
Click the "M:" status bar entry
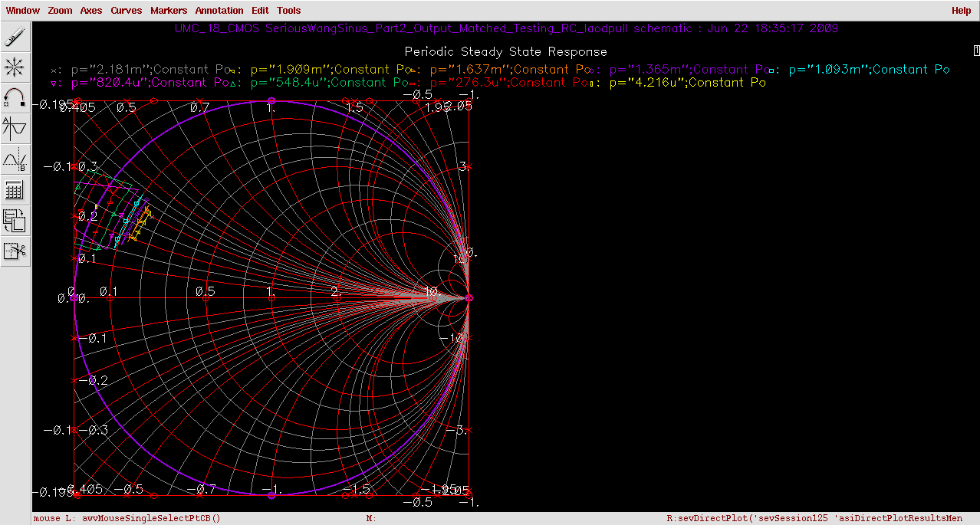370,519
